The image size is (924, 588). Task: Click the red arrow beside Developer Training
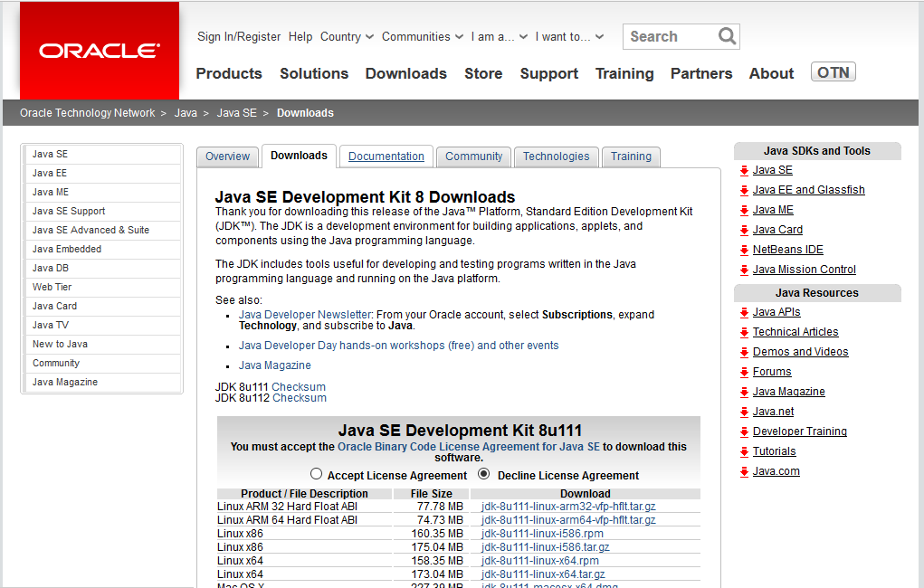coord(744,432)
